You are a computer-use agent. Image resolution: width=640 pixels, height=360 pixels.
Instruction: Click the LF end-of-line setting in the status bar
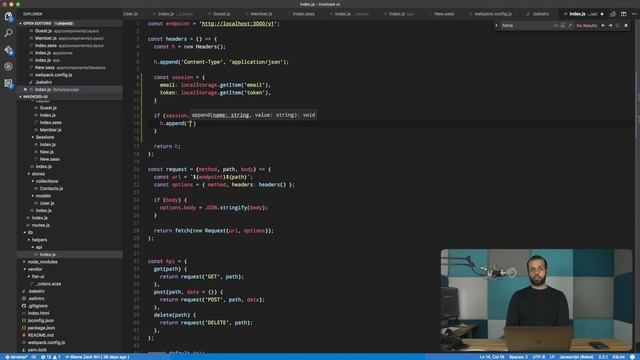click(x=552, y=357)
